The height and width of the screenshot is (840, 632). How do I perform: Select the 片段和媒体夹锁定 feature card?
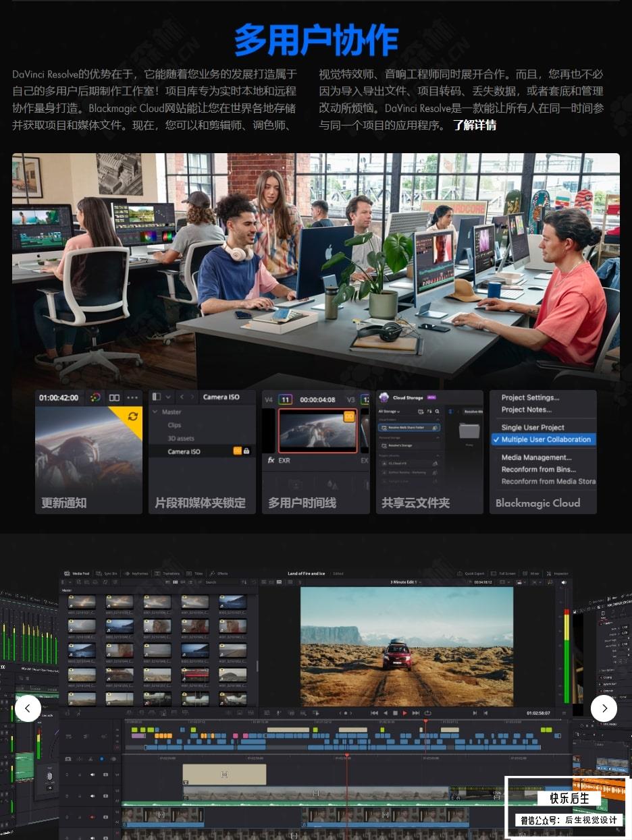pos(202,451)
